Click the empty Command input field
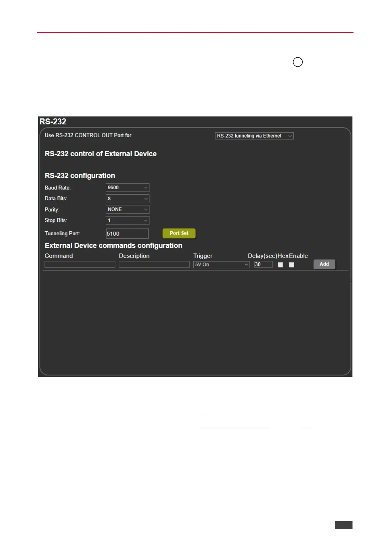392x554 pixels. pos(80,264)
